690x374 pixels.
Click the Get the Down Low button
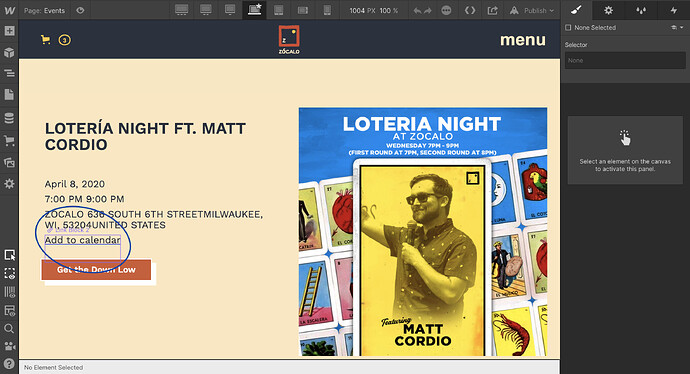pos(96,270)
